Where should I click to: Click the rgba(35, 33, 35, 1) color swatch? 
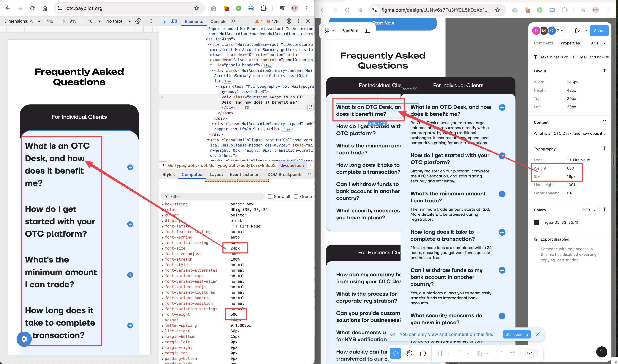pos(537,223)
